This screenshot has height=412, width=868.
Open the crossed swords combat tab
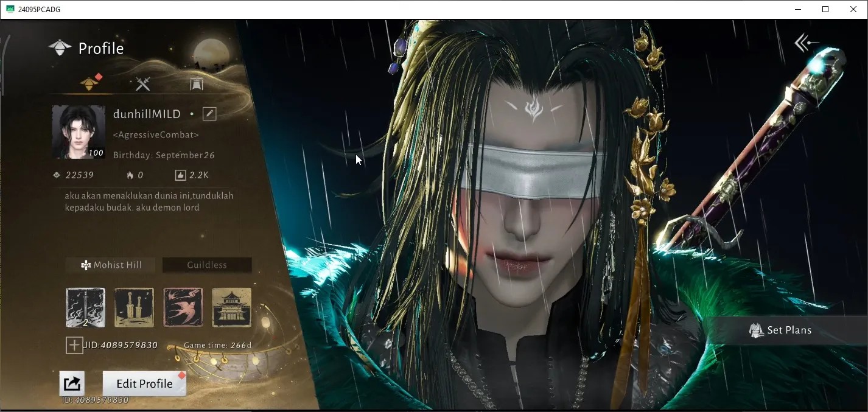(143, 84)
